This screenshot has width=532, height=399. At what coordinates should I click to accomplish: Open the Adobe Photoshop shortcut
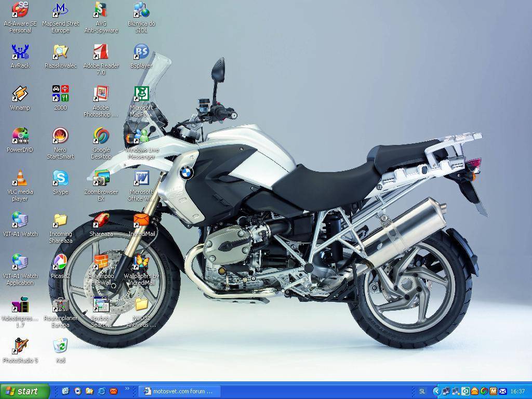click(x=101, y=101)
